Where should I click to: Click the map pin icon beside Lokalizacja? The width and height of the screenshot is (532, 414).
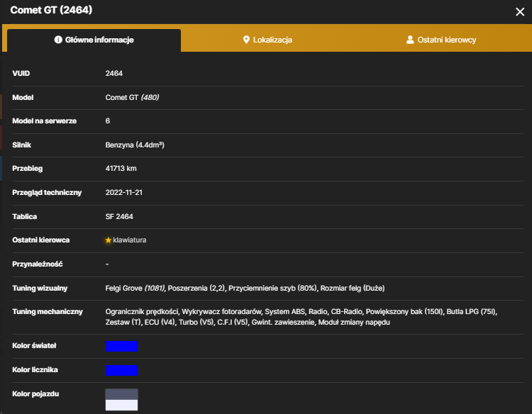246,40
